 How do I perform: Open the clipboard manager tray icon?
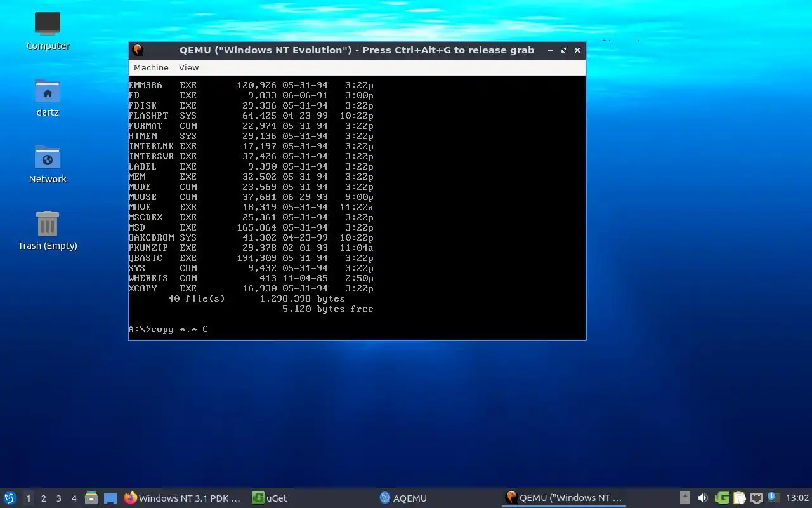coord(739,498)
